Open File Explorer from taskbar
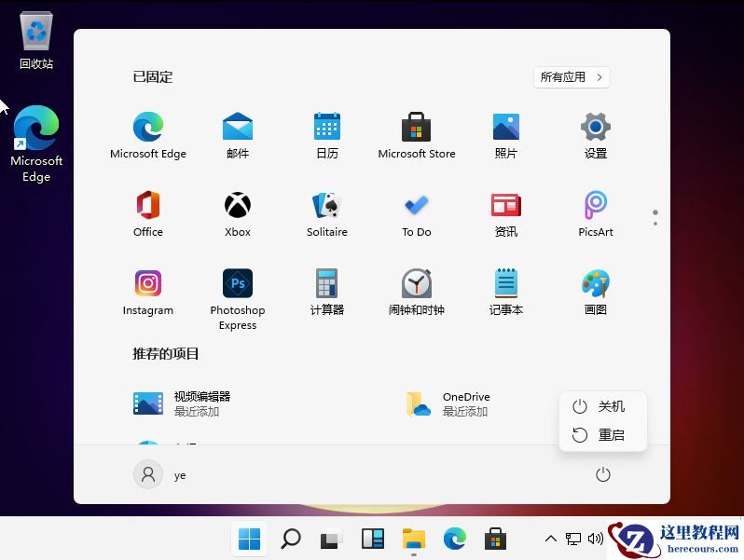The height and width of the screenshot is (560, 744). pyautogui.click(x=414, y=539)
